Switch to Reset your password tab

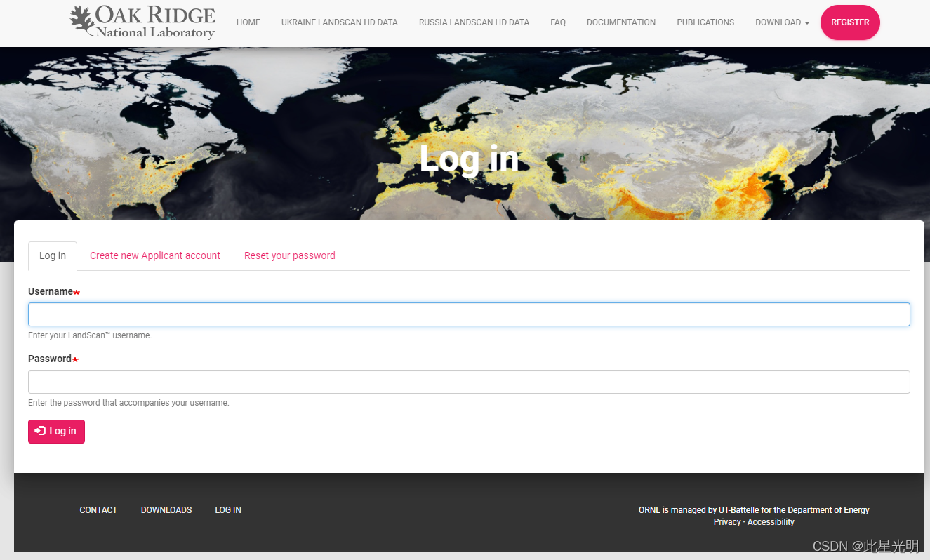[x=290, y=255]
